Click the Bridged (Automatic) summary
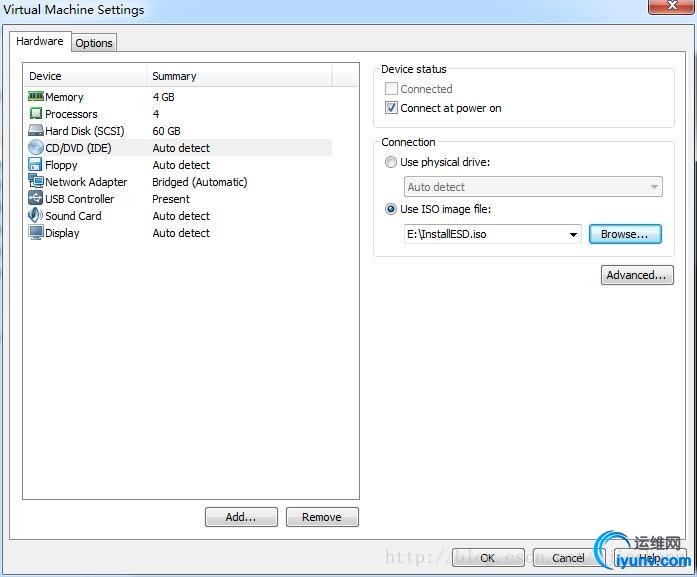This screenshot has height=577, width=697. tap(200, 182)
